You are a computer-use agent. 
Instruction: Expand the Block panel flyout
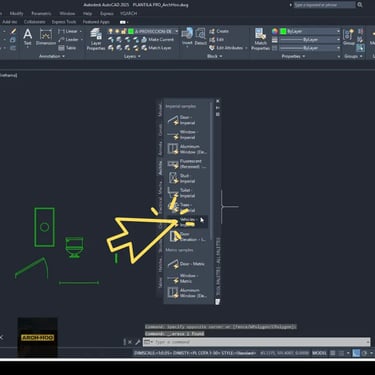click(x=214, y=56)
